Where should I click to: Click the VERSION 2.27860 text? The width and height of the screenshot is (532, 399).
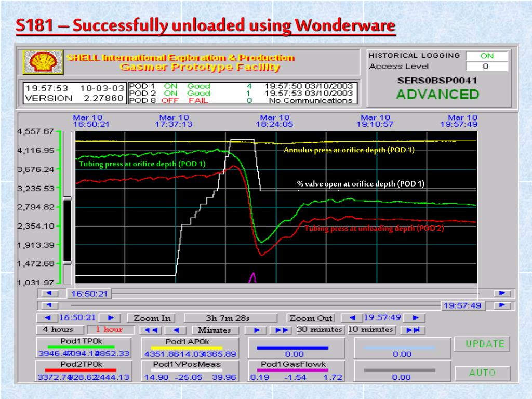[x=74, y=98]
